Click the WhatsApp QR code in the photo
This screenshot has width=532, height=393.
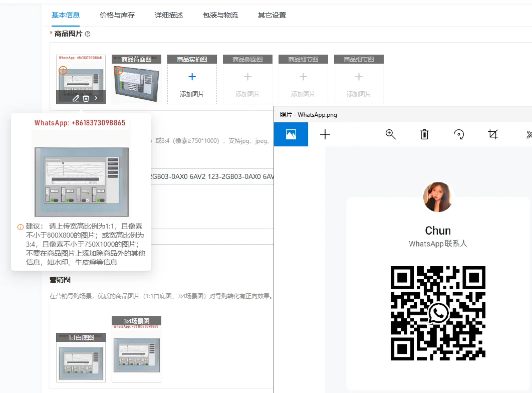[438, 313]
